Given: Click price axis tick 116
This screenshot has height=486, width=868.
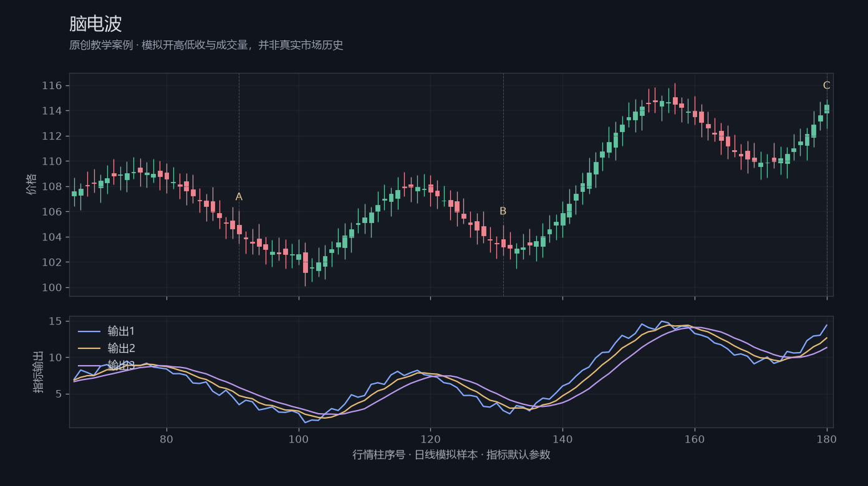Looking at the screenshot, I should click(x=52, y=85).
